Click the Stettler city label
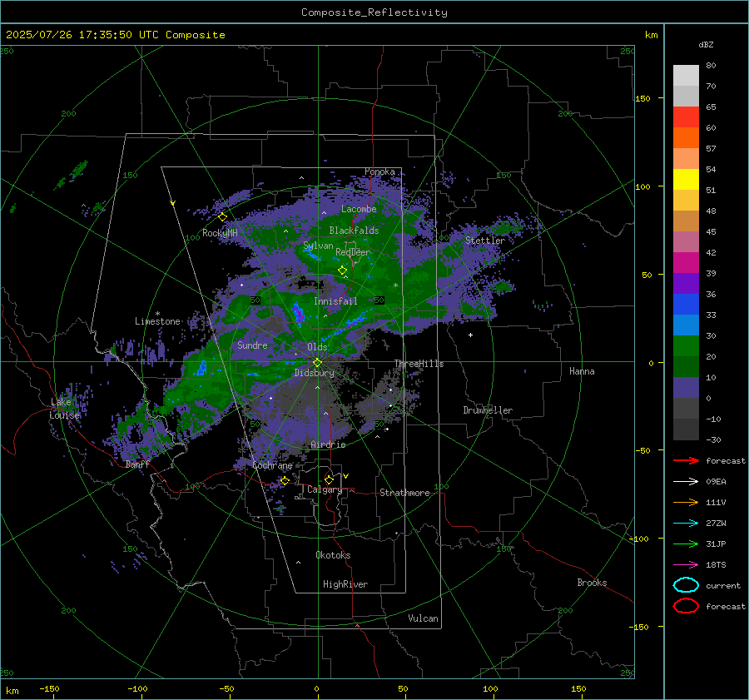Screen dimensions: 749x700 (485, 241)
